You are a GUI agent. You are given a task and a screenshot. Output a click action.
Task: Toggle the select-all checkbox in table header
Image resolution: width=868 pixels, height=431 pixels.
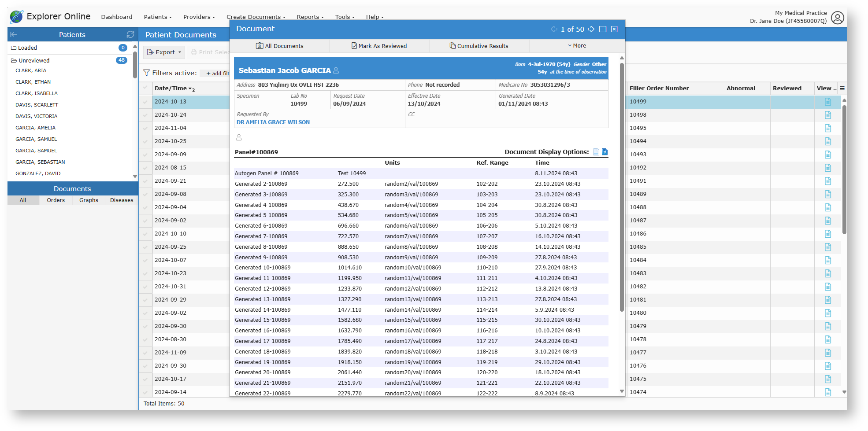tap(145, 88)
